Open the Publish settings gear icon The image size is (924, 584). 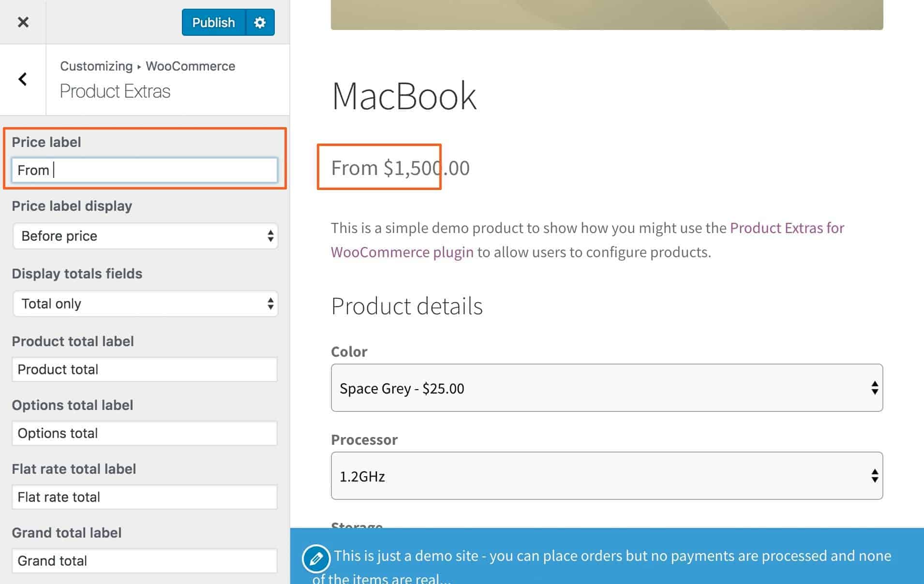coord(260,22)
